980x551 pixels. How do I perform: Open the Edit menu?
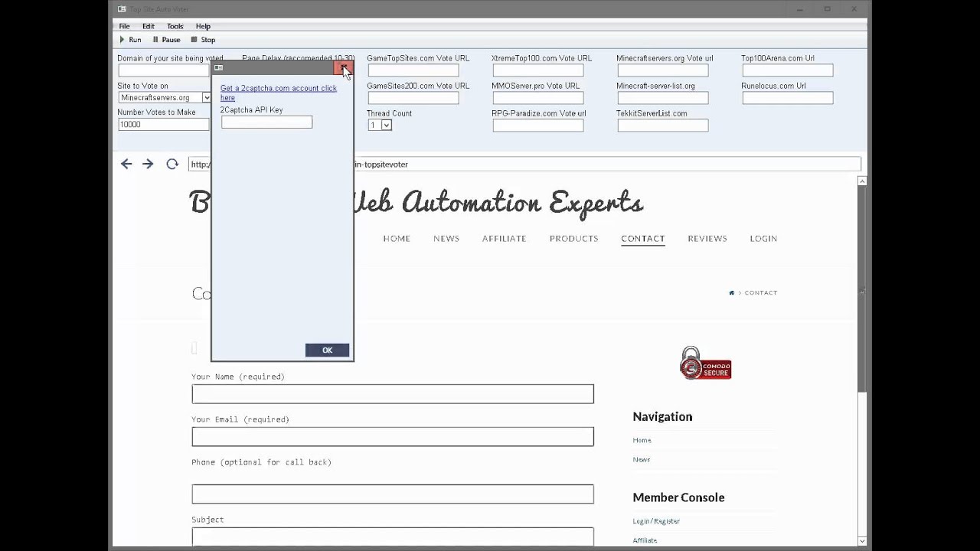[x=148, y=26]
